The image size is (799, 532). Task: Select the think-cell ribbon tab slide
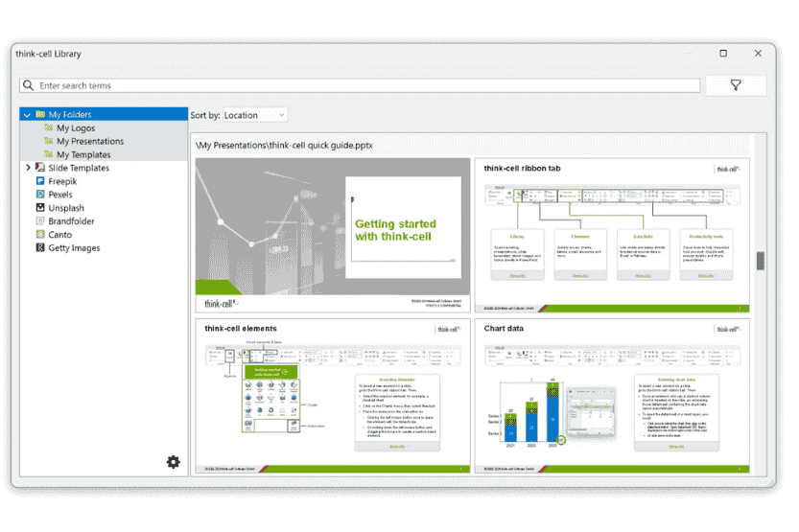click(x=612, y=235)
